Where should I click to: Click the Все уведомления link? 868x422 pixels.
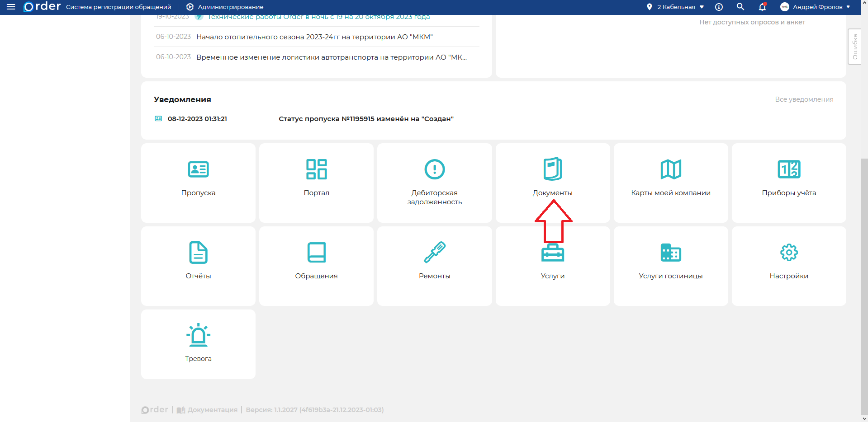(804, 99)
